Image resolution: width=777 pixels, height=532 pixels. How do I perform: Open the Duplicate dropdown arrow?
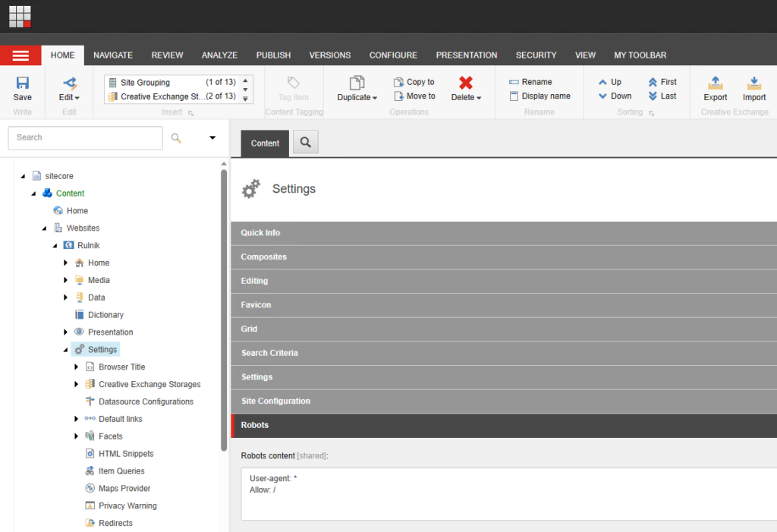click(375, 98)
